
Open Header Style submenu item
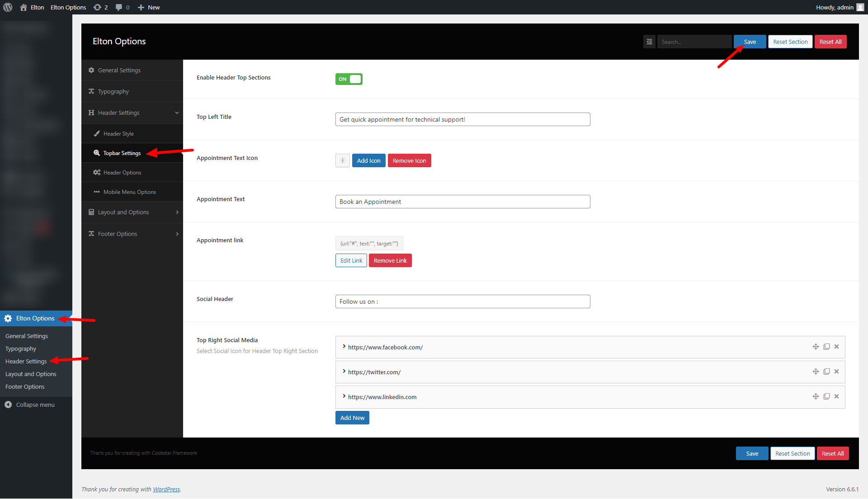[x=118, y=134]
